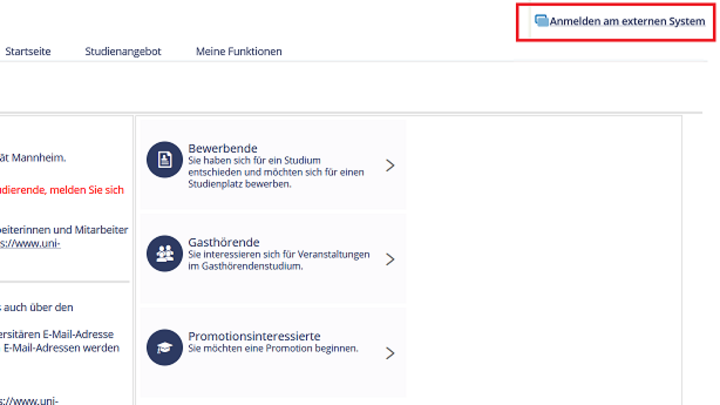Click the red 'melden Sie sich' text
Screen dimensions: 720x405
[87, 190]
